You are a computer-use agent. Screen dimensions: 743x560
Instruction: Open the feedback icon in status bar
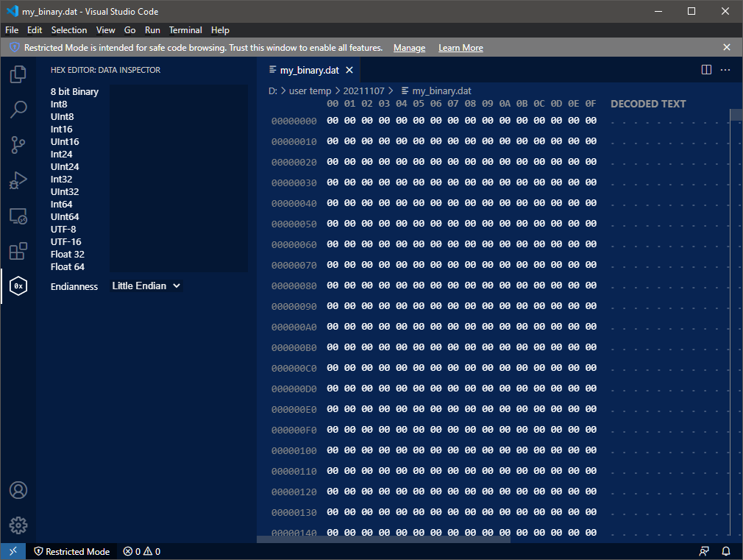click(x=704, y=551)
